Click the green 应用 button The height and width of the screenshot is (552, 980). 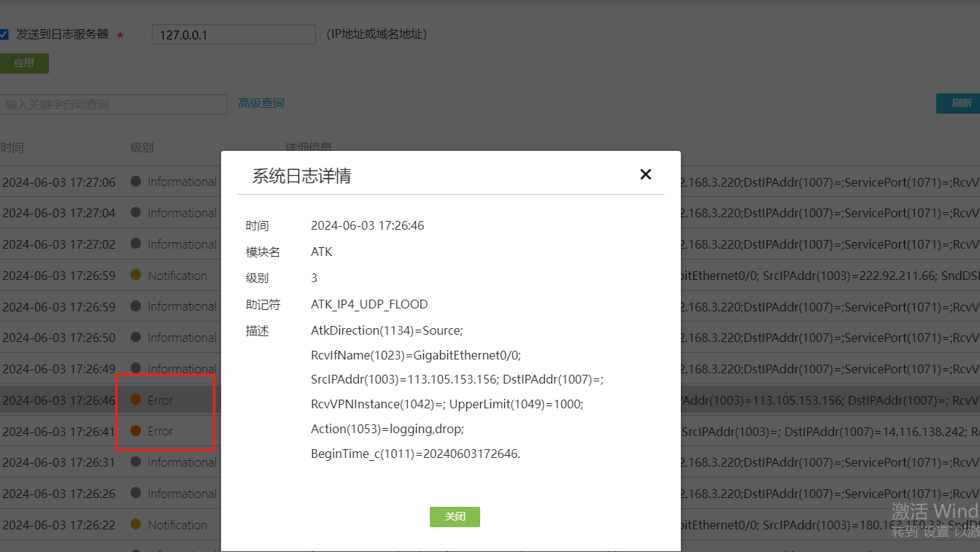(x=24, y=63)
